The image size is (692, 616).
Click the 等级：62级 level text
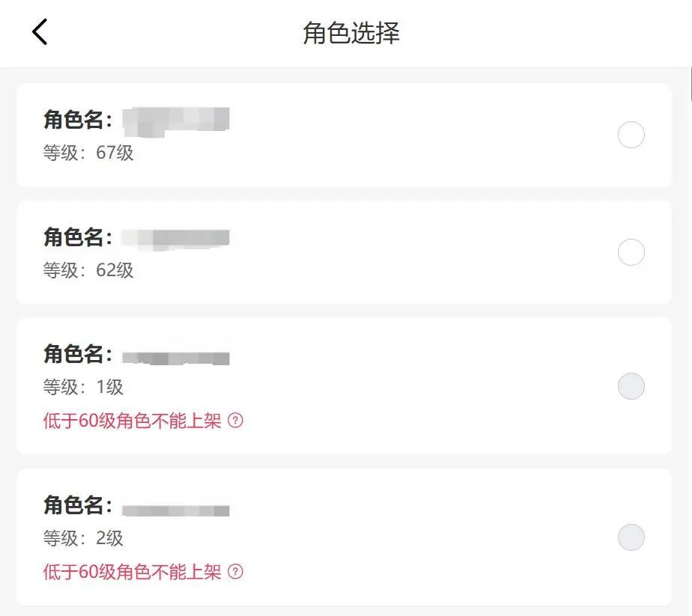[88, 270]
